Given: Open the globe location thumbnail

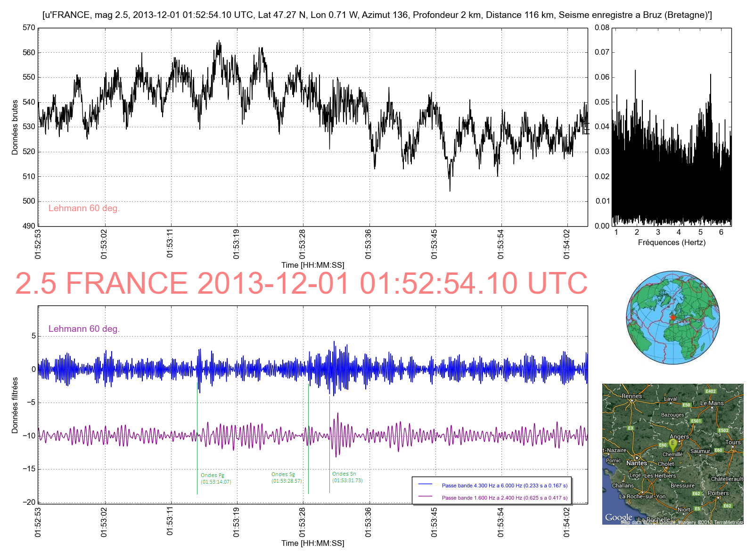Looking at the screenshot, I should [x=673, y=317].
